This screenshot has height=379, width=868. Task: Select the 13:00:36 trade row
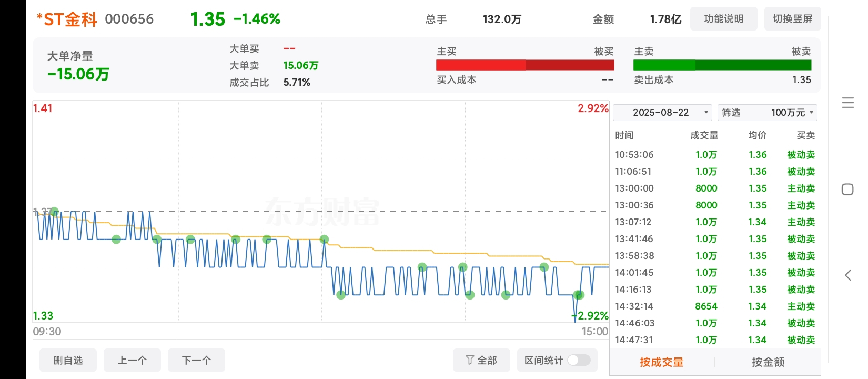(715, 205)
